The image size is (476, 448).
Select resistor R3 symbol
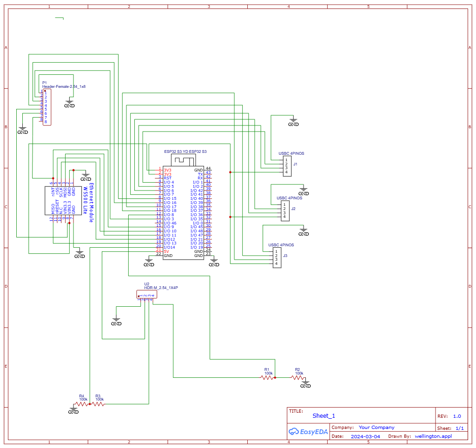pyautogui.click(x=97, y=404)
